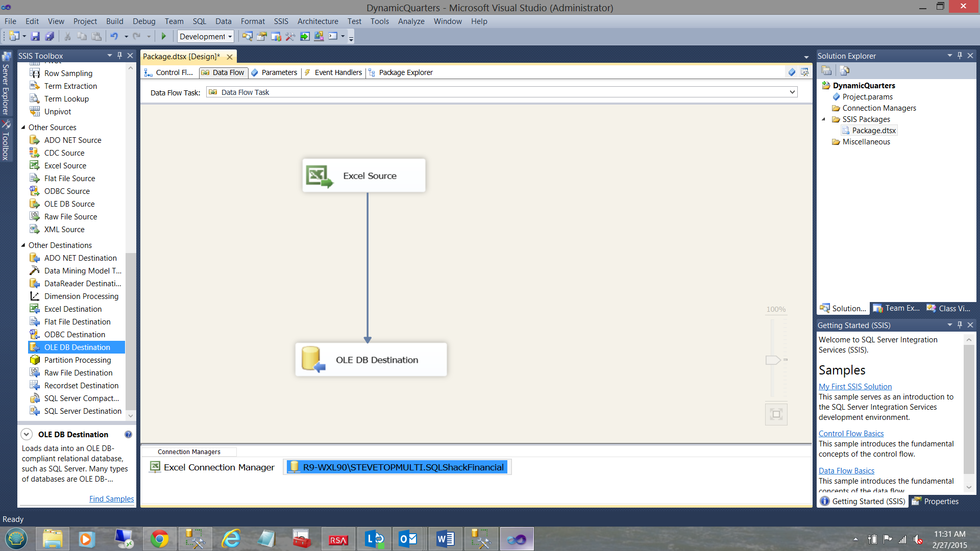Open the Data Flow Task dropdown
This screenshot has height=551, width=980.
coord(792,92)
